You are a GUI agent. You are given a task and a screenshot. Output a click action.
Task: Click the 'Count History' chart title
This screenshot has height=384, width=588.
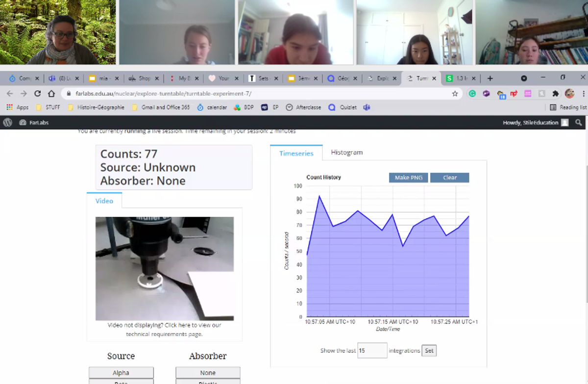(324, 177)
